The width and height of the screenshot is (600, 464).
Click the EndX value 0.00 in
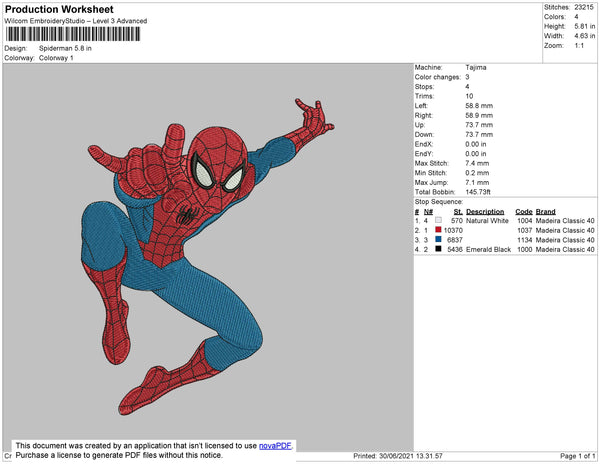[476, 144]
